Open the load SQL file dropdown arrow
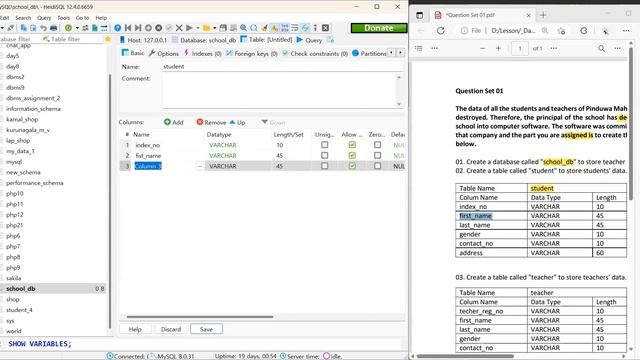Viewport: 640px width, 360px height. [215, 28]
